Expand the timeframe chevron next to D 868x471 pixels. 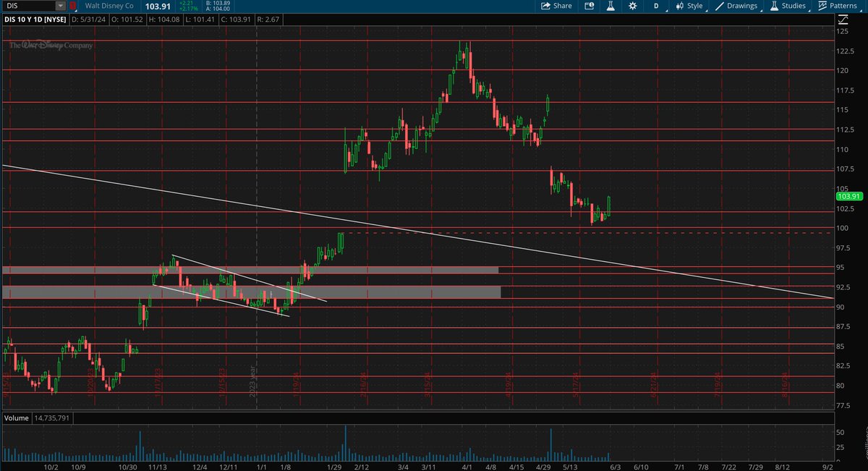pos(667,9)
